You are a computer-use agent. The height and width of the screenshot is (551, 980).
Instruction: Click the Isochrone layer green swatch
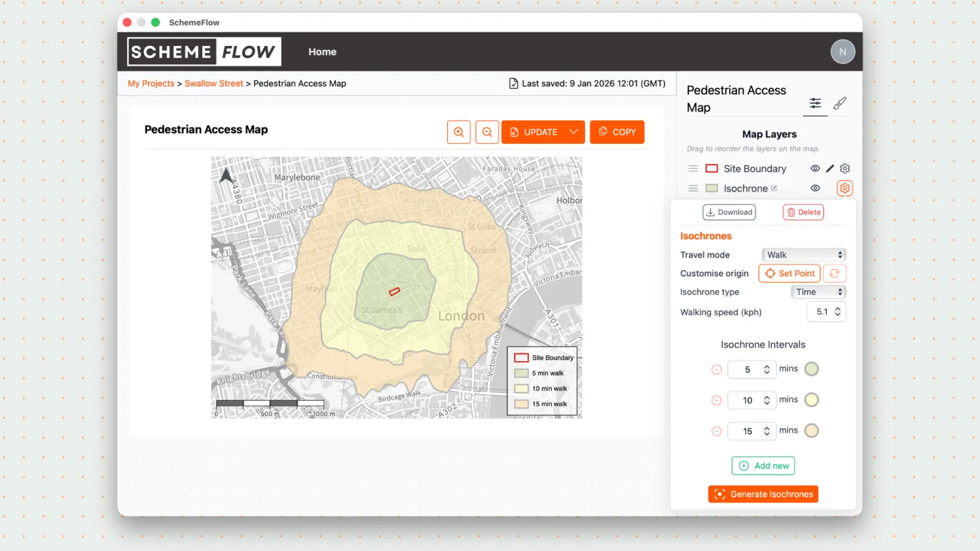(712, 189)
